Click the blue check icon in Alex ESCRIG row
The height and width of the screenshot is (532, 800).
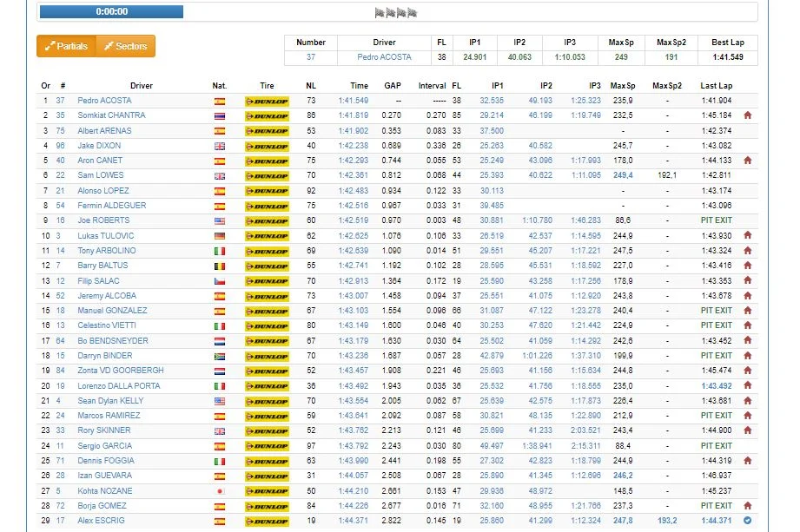pyautogui.click(x=748, y=520)
